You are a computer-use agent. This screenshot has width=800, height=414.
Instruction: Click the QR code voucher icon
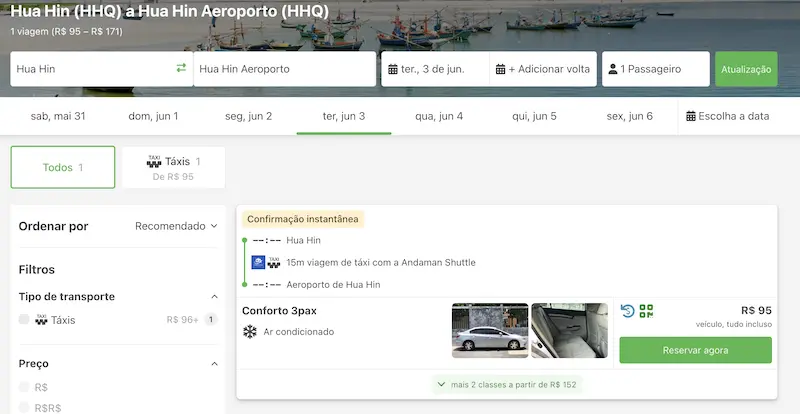pyautogui.click(x=646, y=311)
